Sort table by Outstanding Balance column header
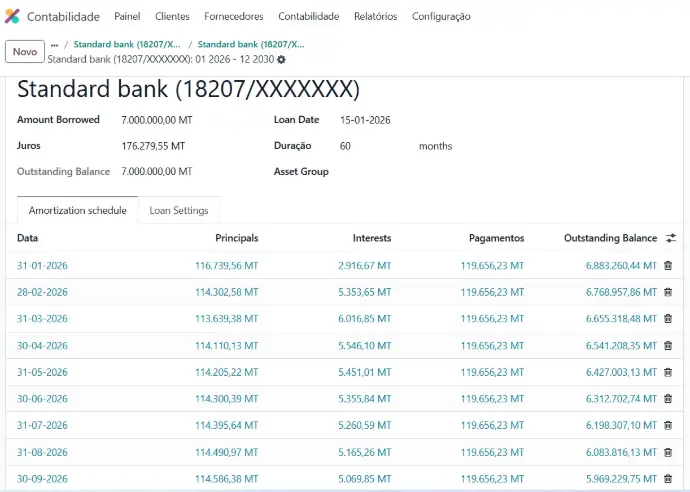The image size is (690, 492). [610, 238]
